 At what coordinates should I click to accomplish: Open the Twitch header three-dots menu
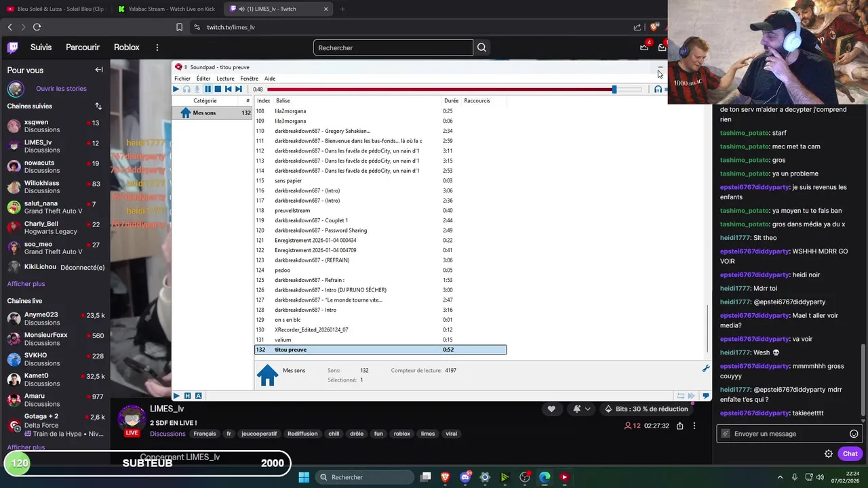pyautogui.click(x=157, y=47)
